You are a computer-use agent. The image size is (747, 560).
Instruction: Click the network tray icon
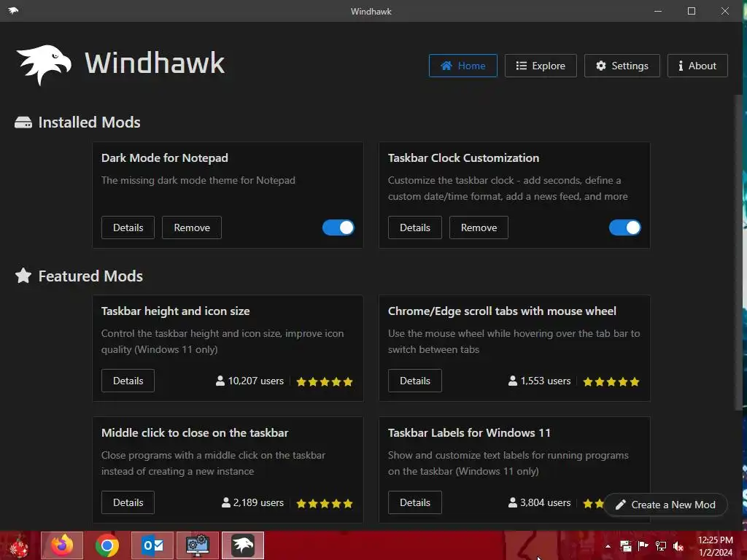point(661,546)
